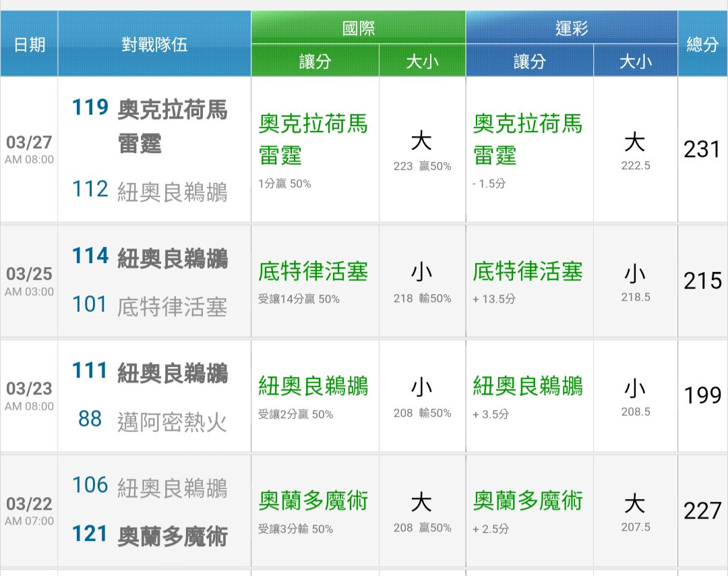Click score 88 for 邁阿密熱火
728x576 pixels.
click(x=90, y=419)
